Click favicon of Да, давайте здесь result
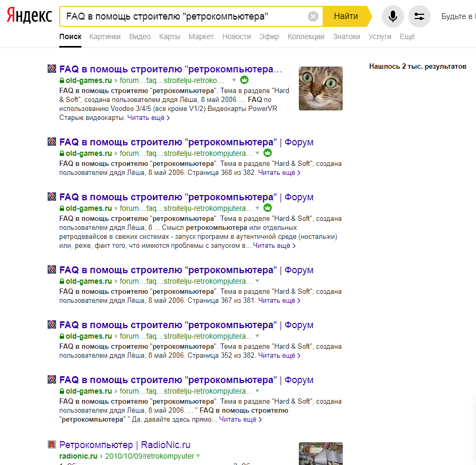Viewport: 476px width, 465px height. [x=52, y=379]
